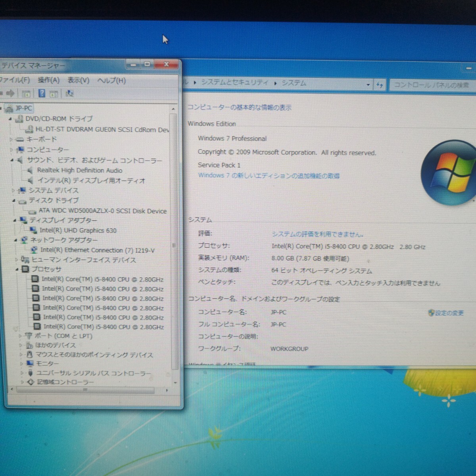Select the first Intel(R) Core(TM) i5-8400 CPU entry
Viewport: 476px width, 476px height.
[x=102, y=279]
